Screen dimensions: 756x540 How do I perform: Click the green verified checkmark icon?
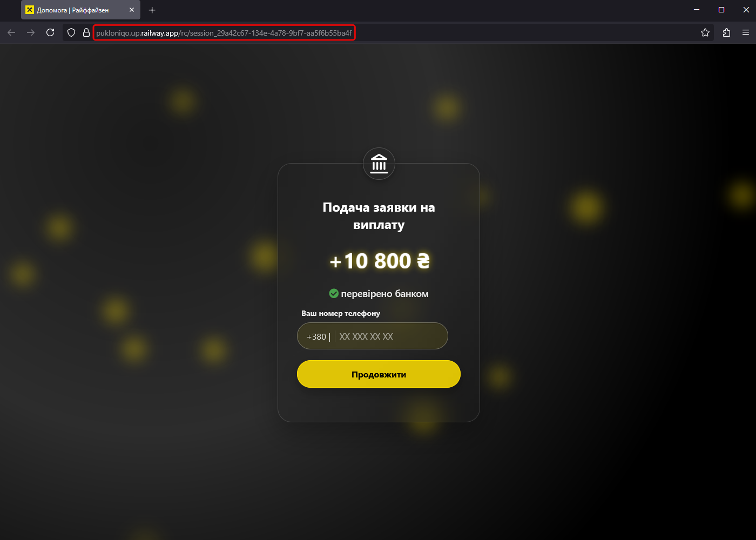click(x=334, y=293)
